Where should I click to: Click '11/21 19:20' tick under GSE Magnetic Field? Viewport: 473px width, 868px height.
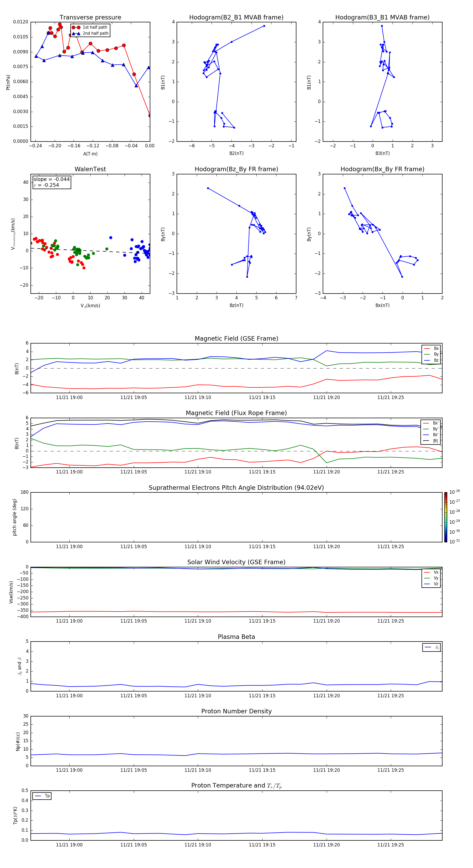326,398
